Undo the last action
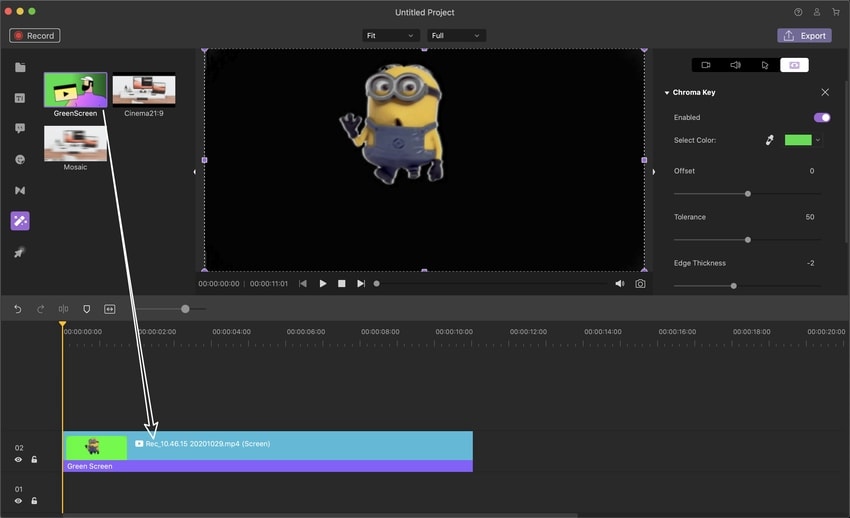850x518 pixels. coord(17,309)
